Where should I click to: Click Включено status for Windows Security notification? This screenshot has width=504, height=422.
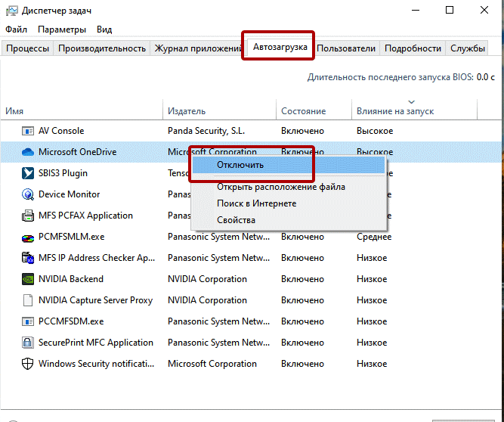(x=302, y=364)
